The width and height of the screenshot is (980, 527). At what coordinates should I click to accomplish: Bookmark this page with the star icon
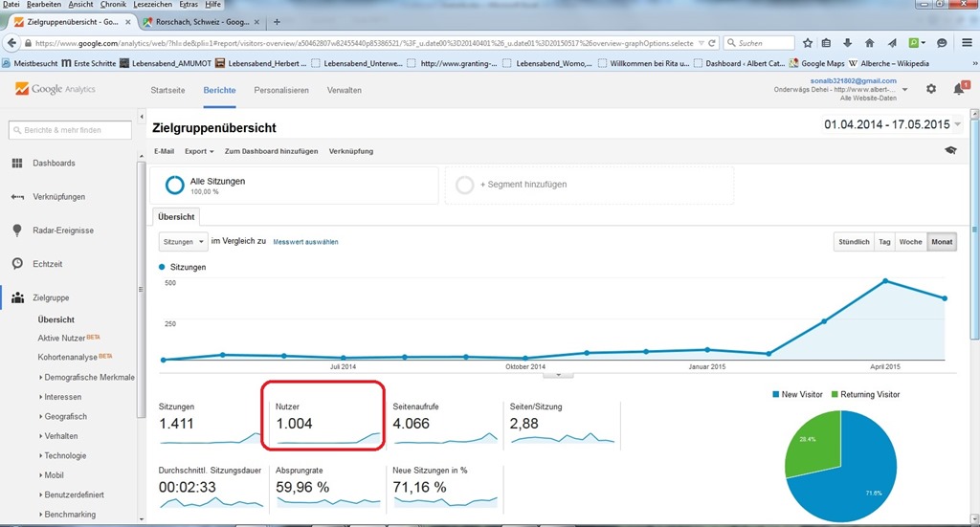[808, 43]
